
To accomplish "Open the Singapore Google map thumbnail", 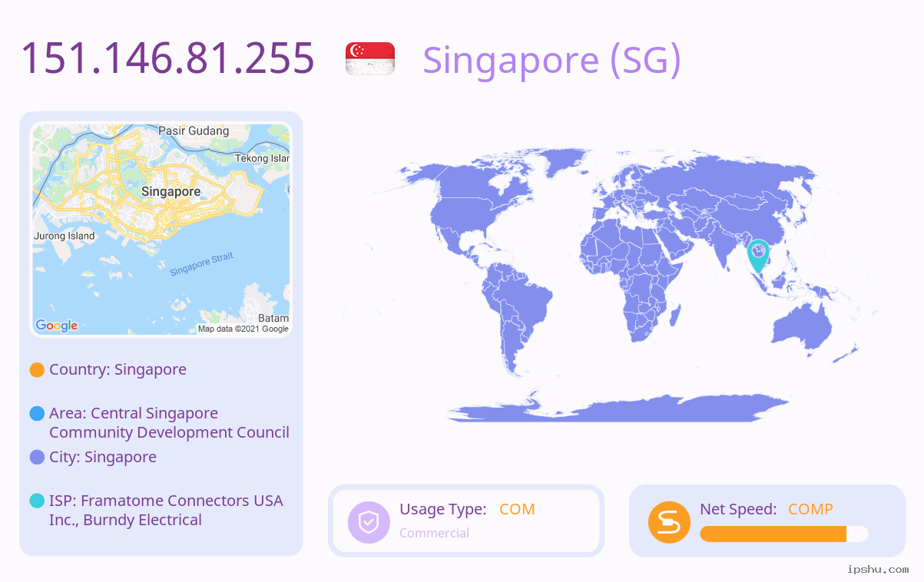I will (x=161, y=230).
